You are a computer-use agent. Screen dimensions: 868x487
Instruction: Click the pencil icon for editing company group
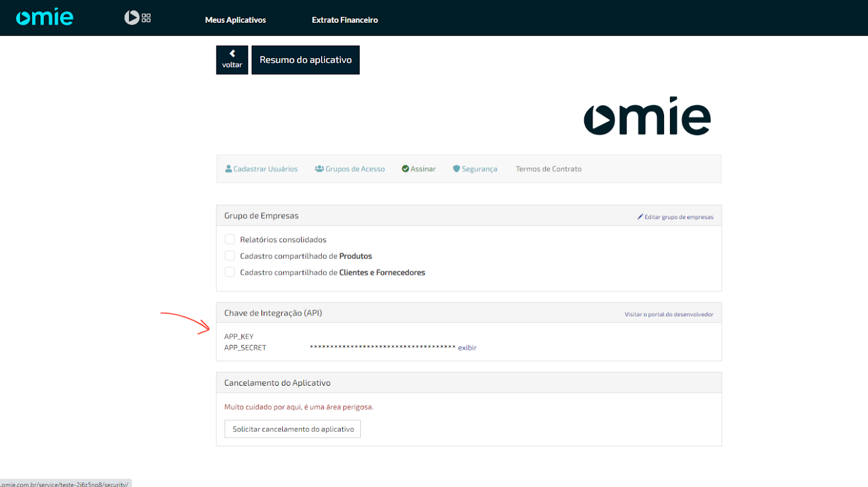click(x=640, y=216)
